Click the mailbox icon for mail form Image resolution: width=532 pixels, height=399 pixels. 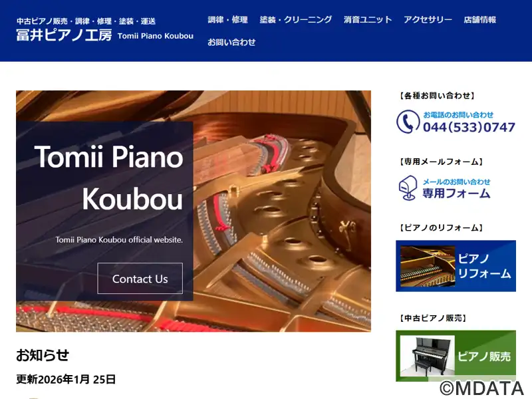pyautogui.click(x=408, y=188)
